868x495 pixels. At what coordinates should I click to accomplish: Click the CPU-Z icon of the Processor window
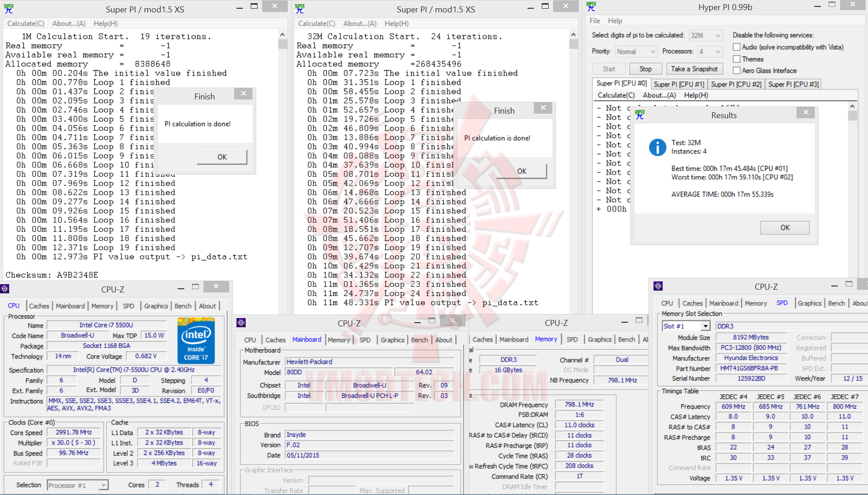pyautogui.click(x=5, y=289)
